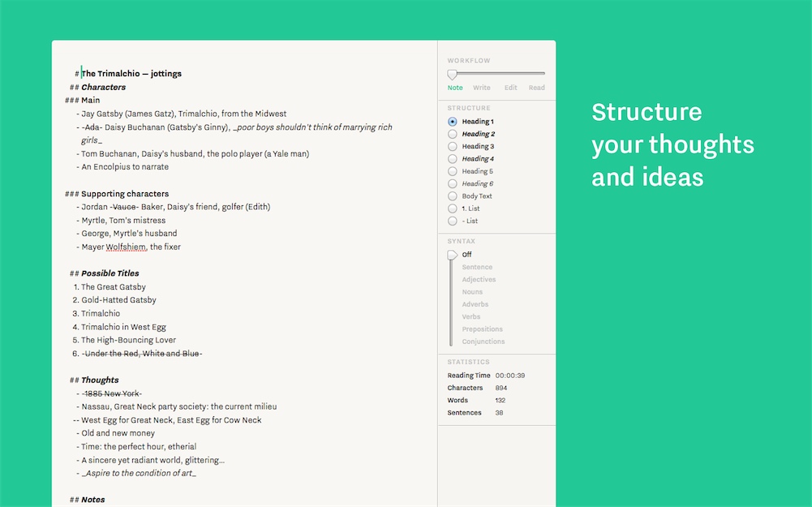Highlight Adjectives in syntax panel

[479, 280]
